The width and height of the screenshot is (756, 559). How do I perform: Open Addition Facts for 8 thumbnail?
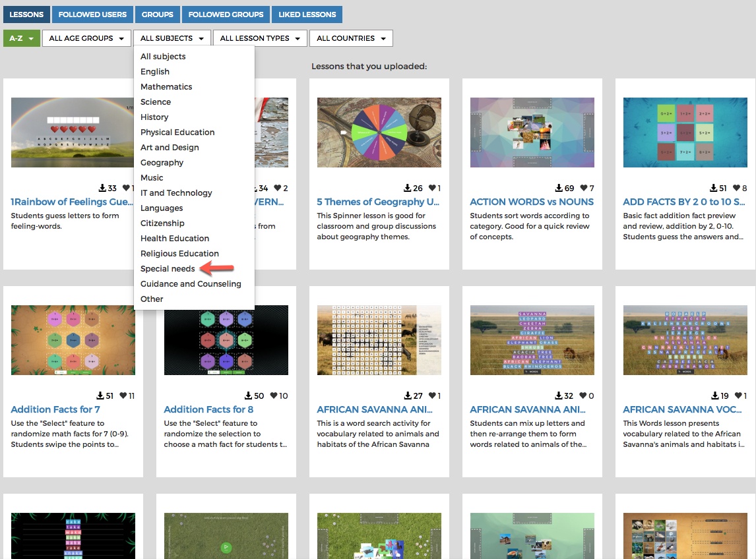(226, 340)
